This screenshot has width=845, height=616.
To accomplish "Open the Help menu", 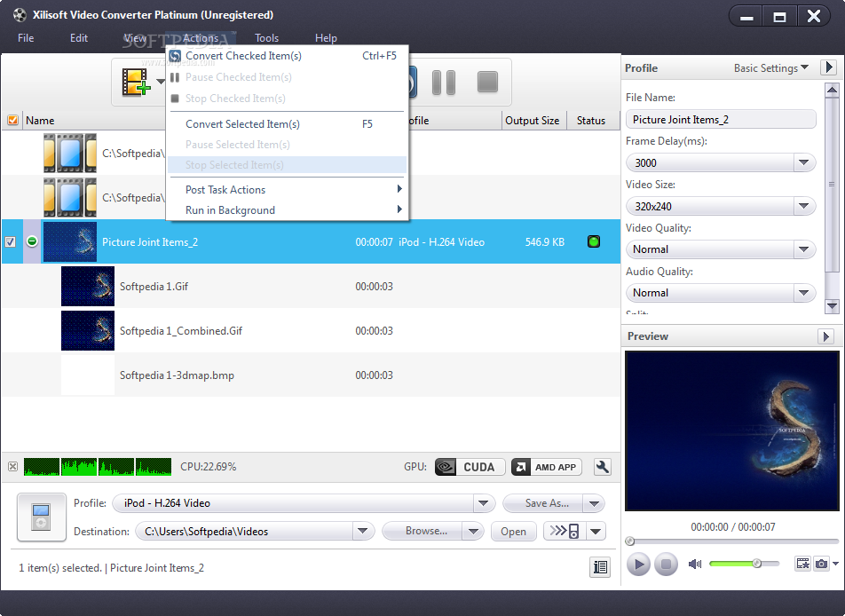I will 326,38.
